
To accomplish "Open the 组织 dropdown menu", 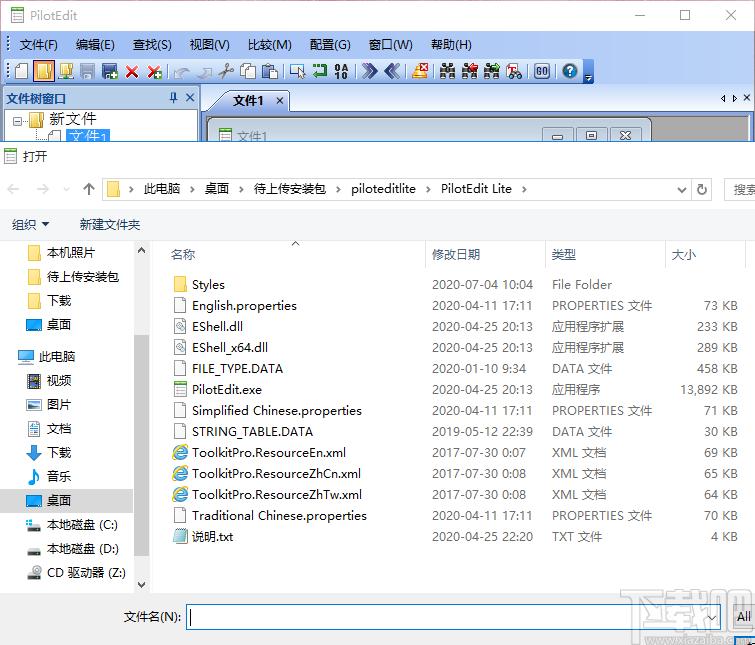I will (30, 224).
